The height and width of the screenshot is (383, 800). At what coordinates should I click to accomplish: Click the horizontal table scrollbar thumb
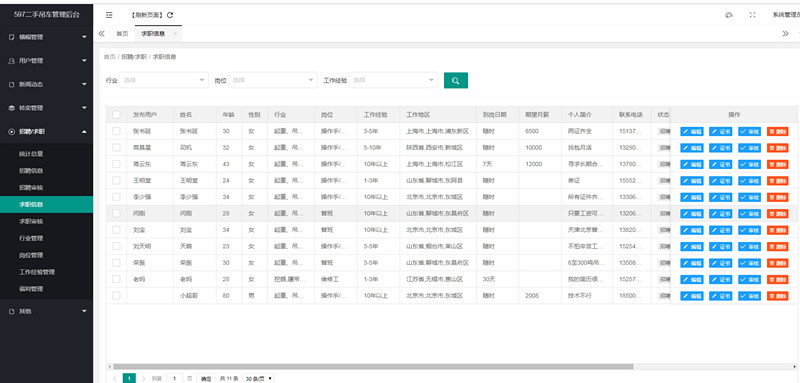tap(373, 367)
